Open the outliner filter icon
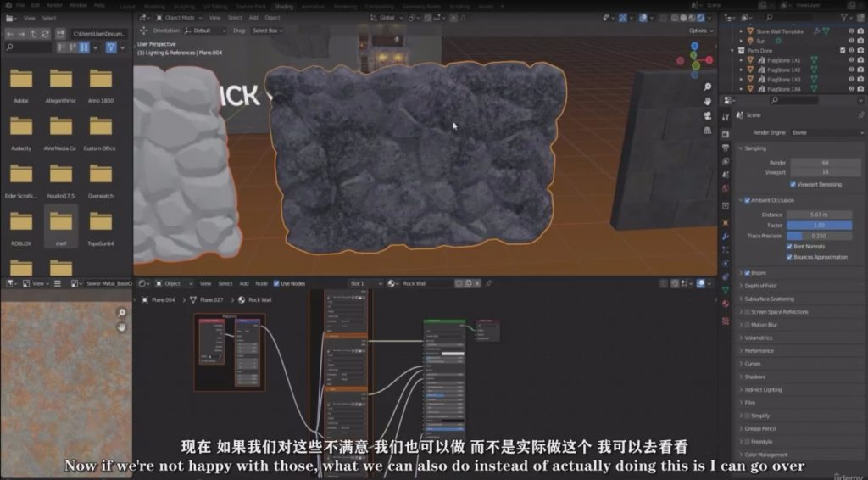Image resolution: width=868 pixels, height=480 pixels. click(844, 18)
